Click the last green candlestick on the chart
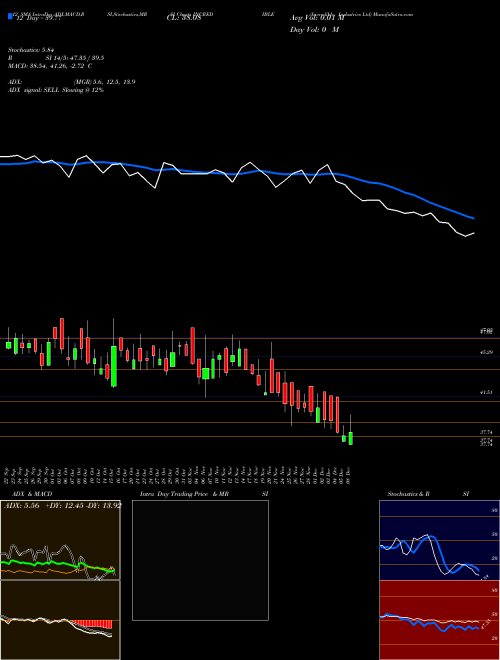Viewport: 500px width, 660px height. point(351,438)
